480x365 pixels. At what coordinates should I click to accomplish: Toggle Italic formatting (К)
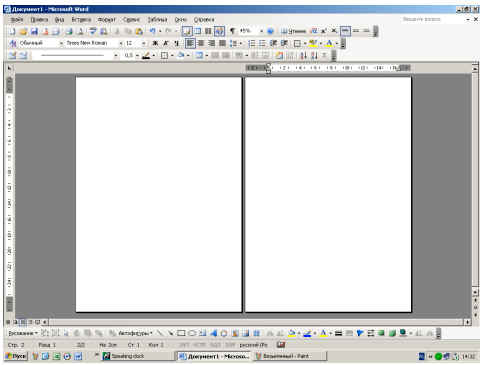coord(166,43)
